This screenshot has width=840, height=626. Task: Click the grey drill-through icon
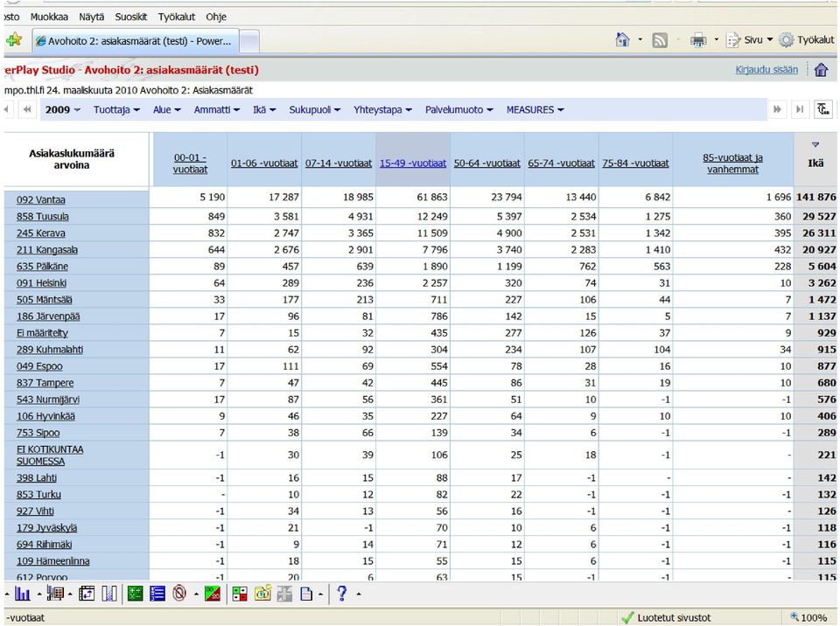[x=284, y=594]
